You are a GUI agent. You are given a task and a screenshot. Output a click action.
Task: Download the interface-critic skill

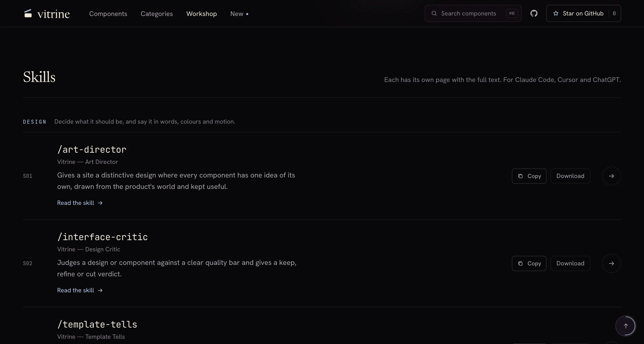coord(570,263)
